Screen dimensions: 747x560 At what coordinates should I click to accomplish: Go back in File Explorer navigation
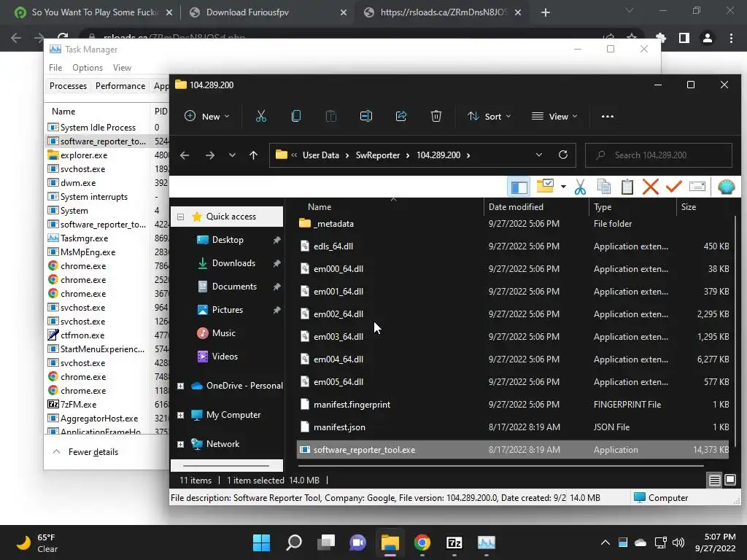[185, 155]
